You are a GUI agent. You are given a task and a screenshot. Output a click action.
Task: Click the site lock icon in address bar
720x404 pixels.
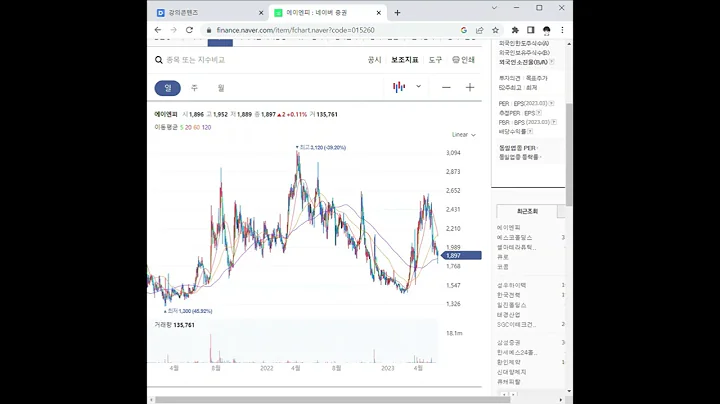pyautogui.click(x=209, y=30)
